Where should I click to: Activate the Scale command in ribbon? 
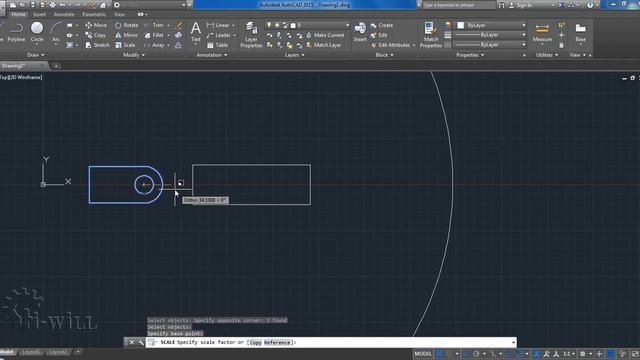(x=125, y=45)
